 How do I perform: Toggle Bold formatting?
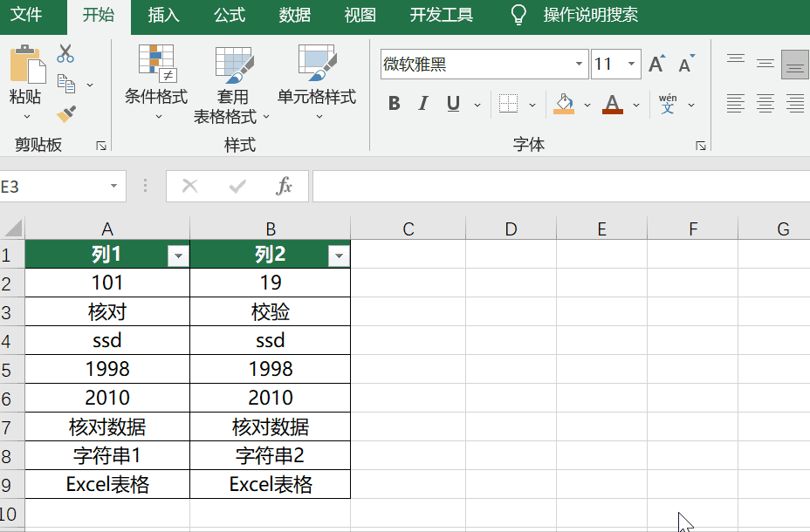[394, 104]
